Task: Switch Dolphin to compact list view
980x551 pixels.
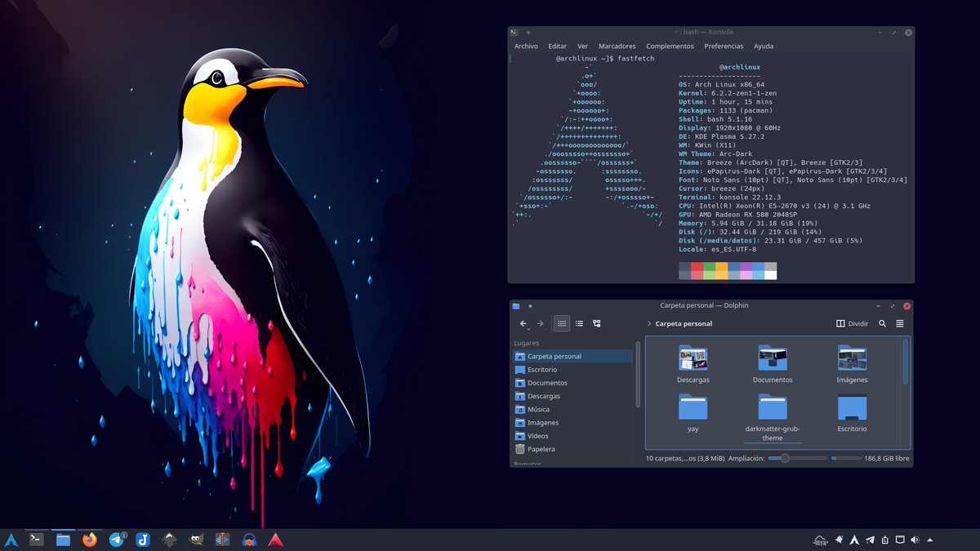Action: tap(579, 323)
